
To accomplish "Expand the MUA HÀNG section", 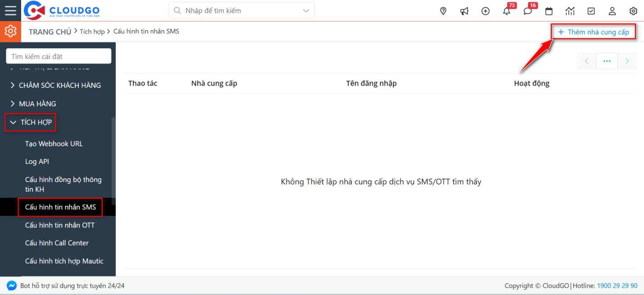I will pos(37,104).
